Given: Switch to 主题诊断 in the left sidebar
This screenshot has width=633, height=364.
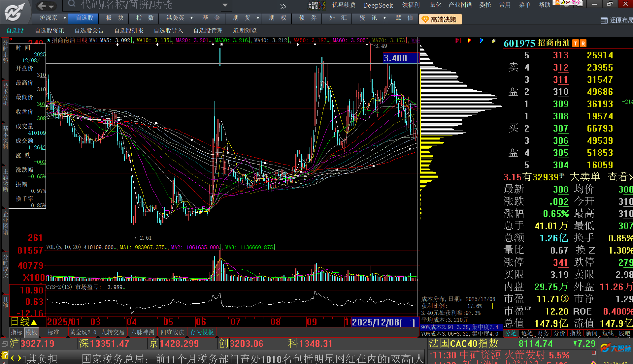Looking at the screenshot, I should 5,180.
